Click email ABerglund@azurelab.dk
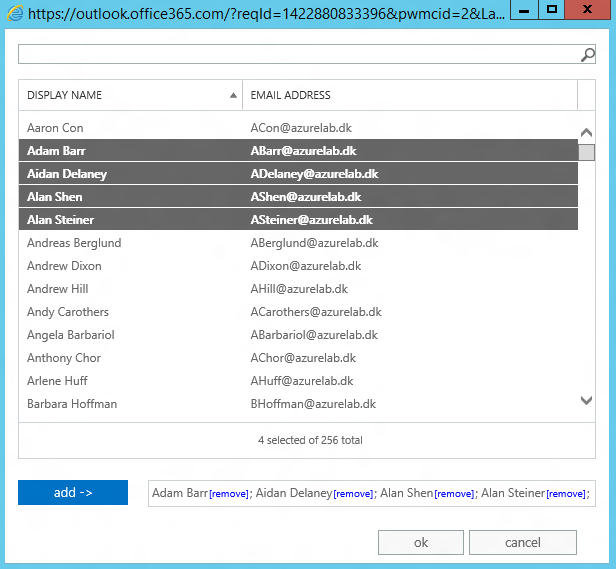The height and width of the screenshot is (569, 616). point(314,243)
